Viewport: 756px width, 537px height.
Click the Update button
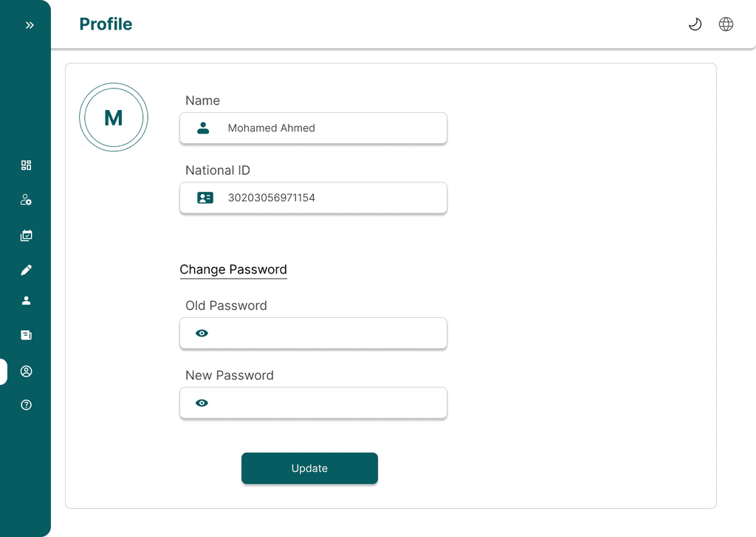click(309, 468)
